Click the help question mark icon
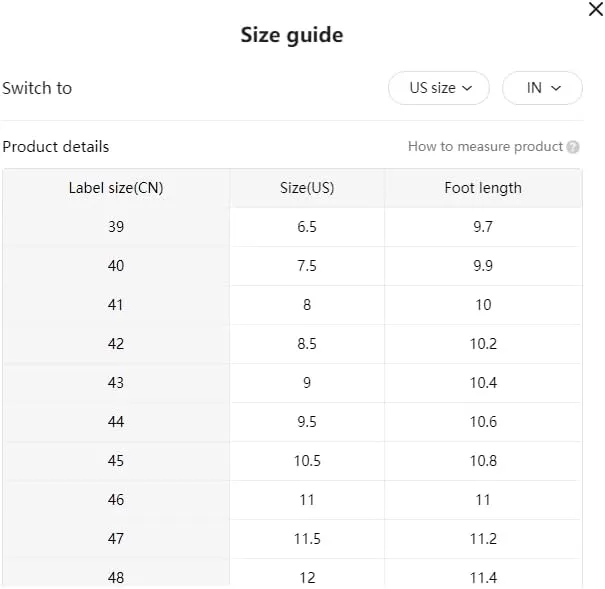The image size is (605, 589). (x=573, y=147)
